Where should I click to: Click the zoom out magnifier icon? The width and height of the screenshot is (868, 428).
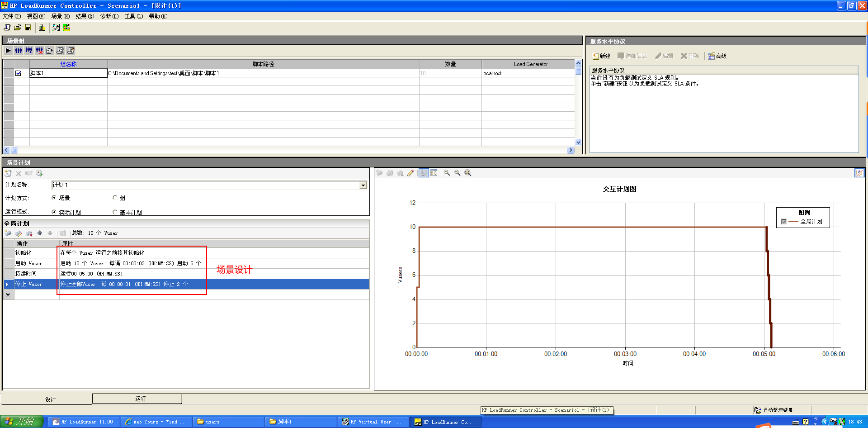457,173
